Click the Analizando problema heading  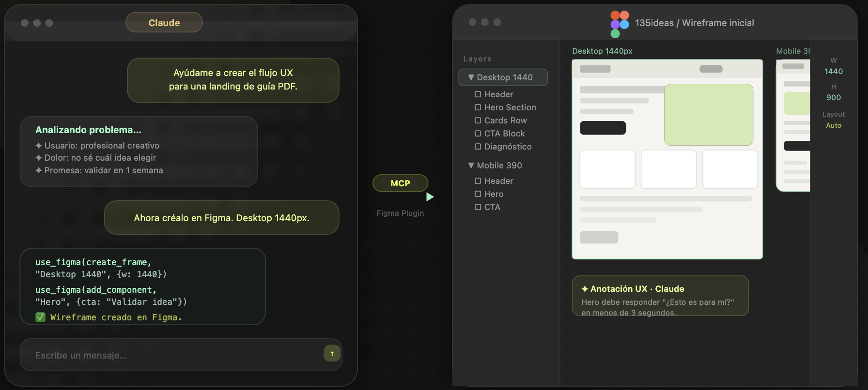pos(88,130)
